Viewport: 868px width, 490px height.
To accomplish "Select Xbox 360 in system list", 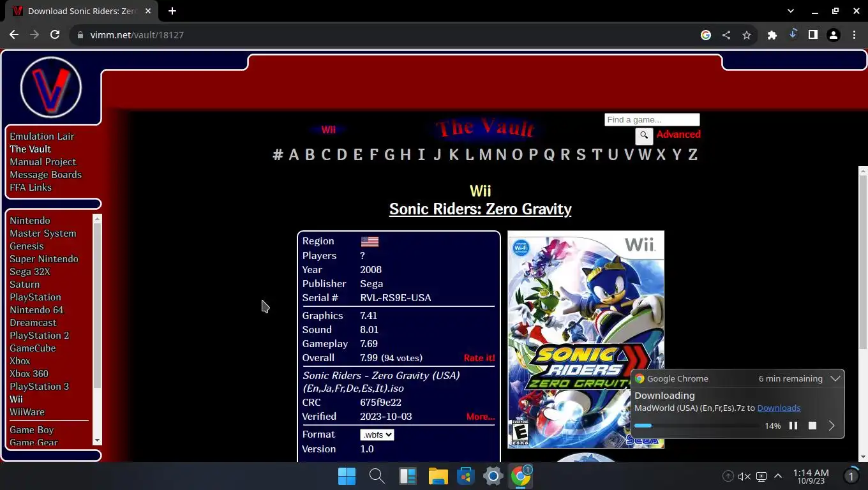I will pyautogui.click(x=29, y=373).
